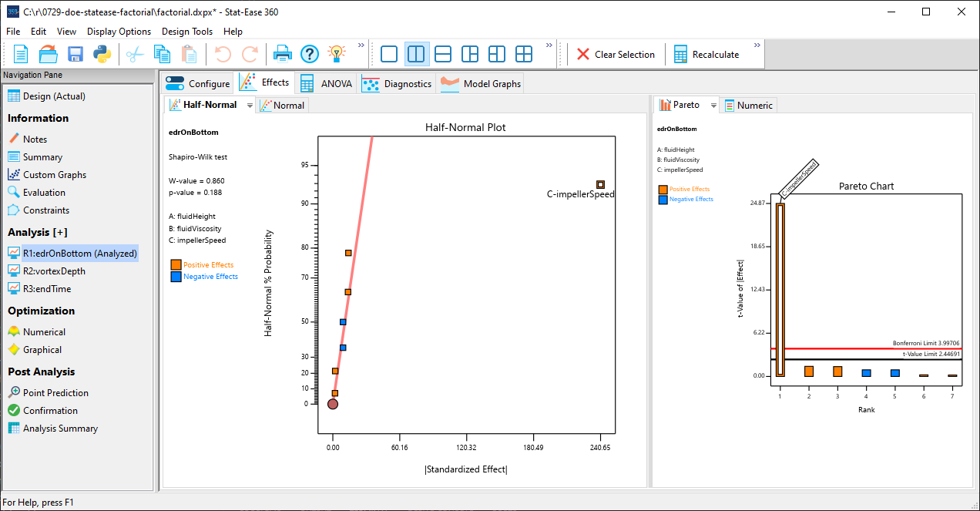
Task: Open Summary under Information
Action: click(x=35, y=157)
